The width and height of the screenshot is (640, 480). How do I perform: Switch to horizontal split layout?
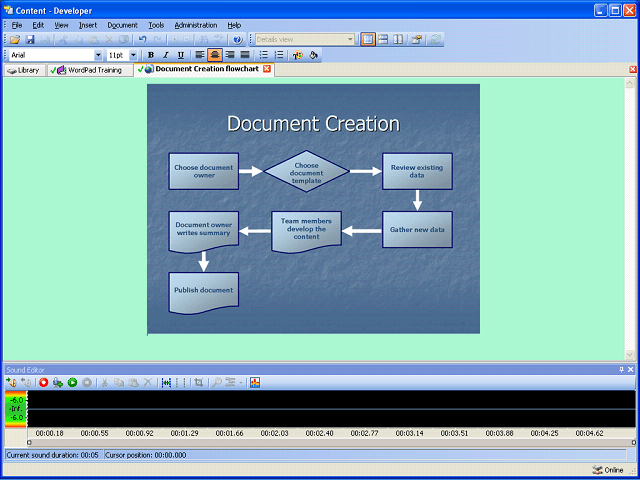click(383, 40)
